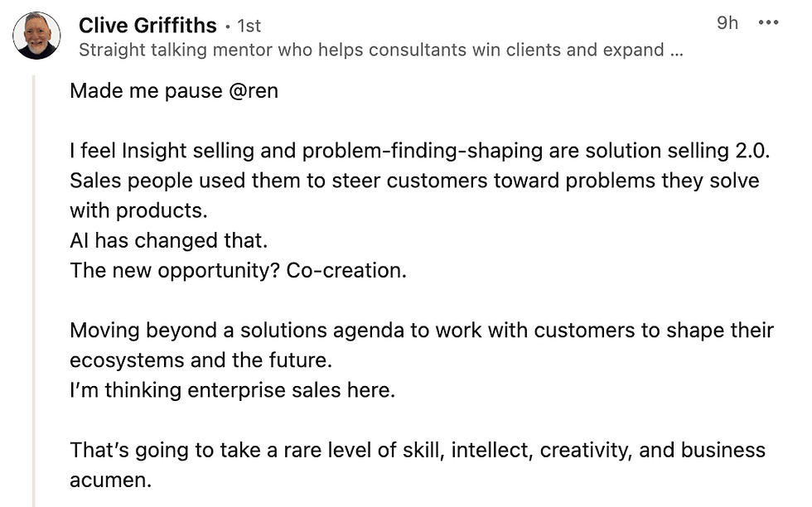Click the final word 'acumen.'
812x507 pixels.
pyautogui.click(x=111, y=480)
